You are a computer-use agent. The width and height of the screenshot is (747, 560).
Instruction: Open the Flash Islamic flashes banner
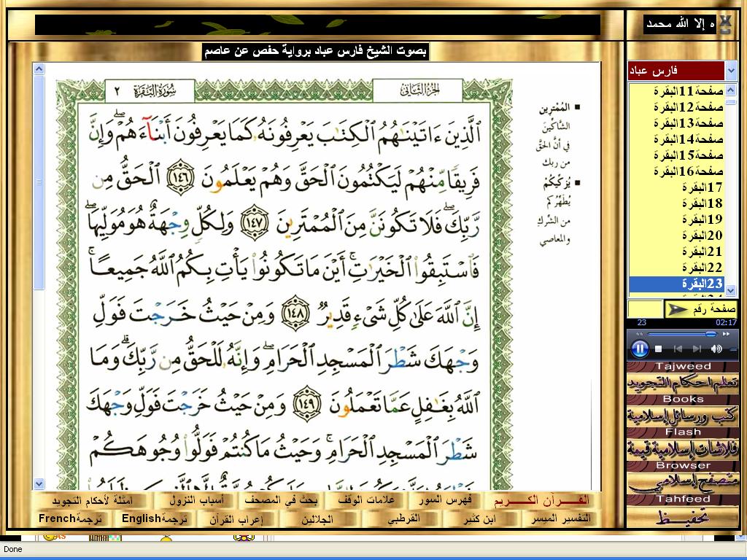tap(683, 444)
